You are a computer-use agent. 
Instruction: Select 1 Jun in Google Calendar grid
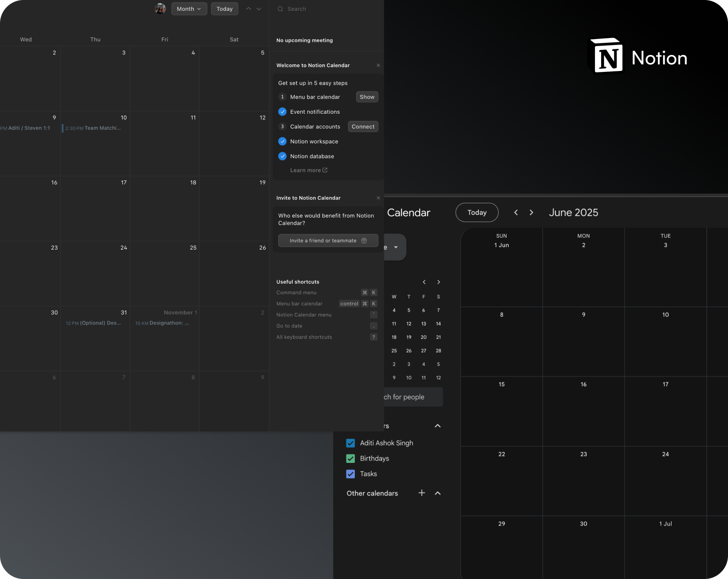pyautogui.click(x=501, y=245)
